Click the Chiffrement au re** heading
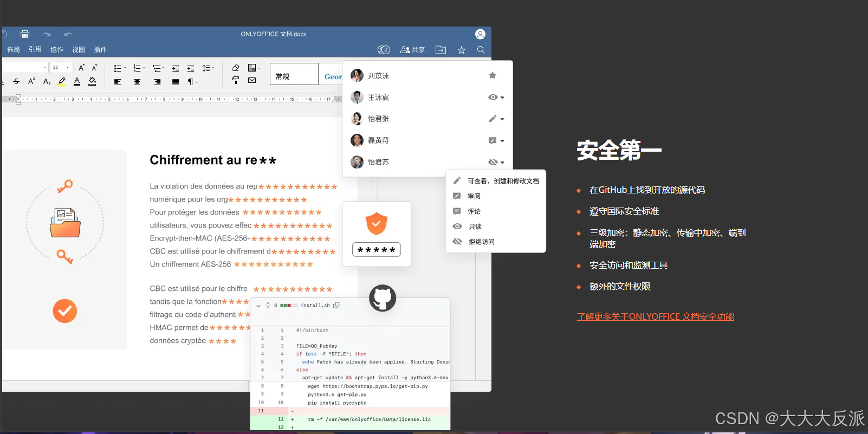 point(213,160)
